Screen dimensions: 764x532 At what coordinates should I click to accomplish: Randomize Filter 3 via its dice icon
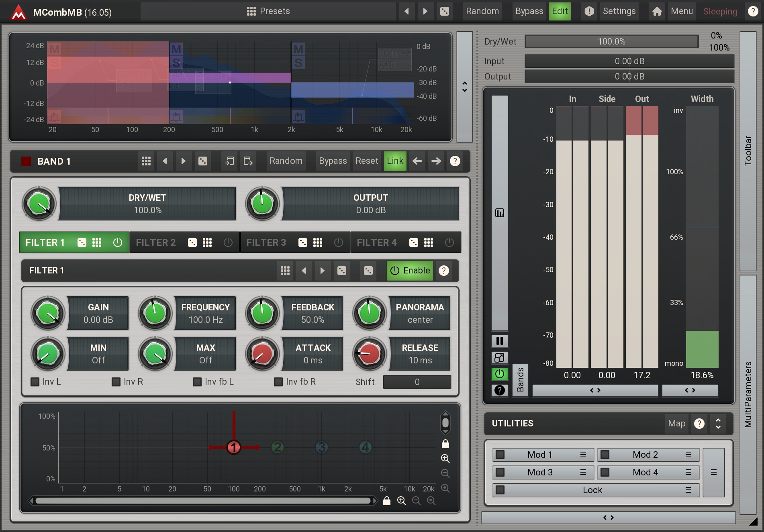click(x=303, y=243)
